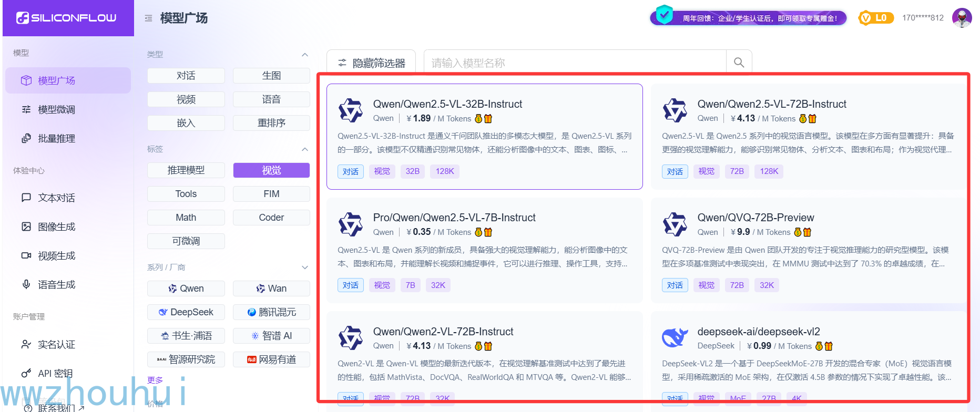Collapse sidebar with the menu fold icon

[x=149, y=18]
